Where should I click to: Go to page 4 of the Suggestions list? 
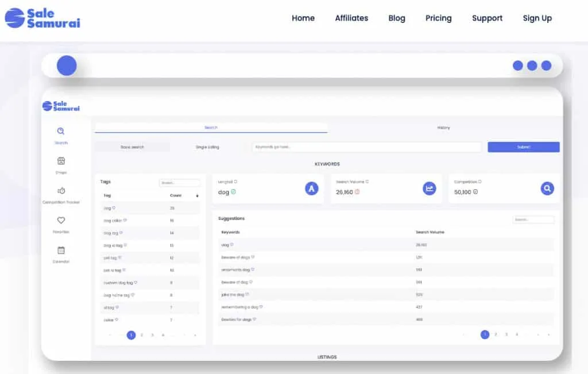517,334
